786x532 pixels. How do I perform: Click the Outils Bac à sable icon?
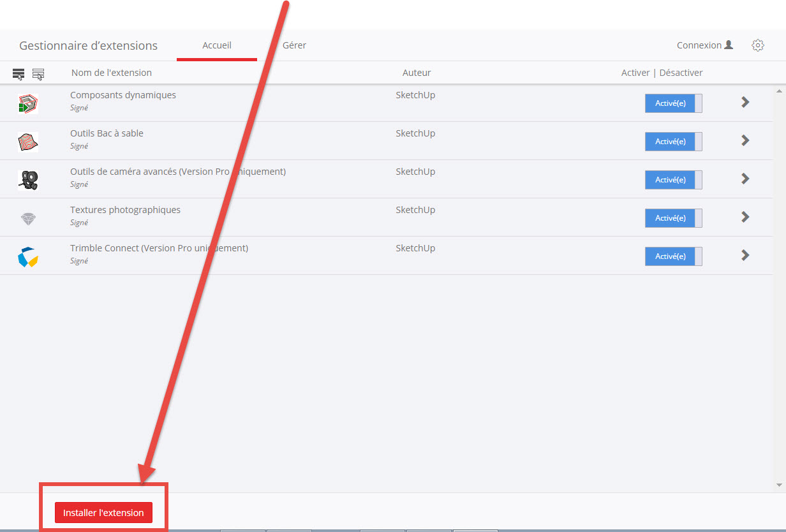(28, 142)
